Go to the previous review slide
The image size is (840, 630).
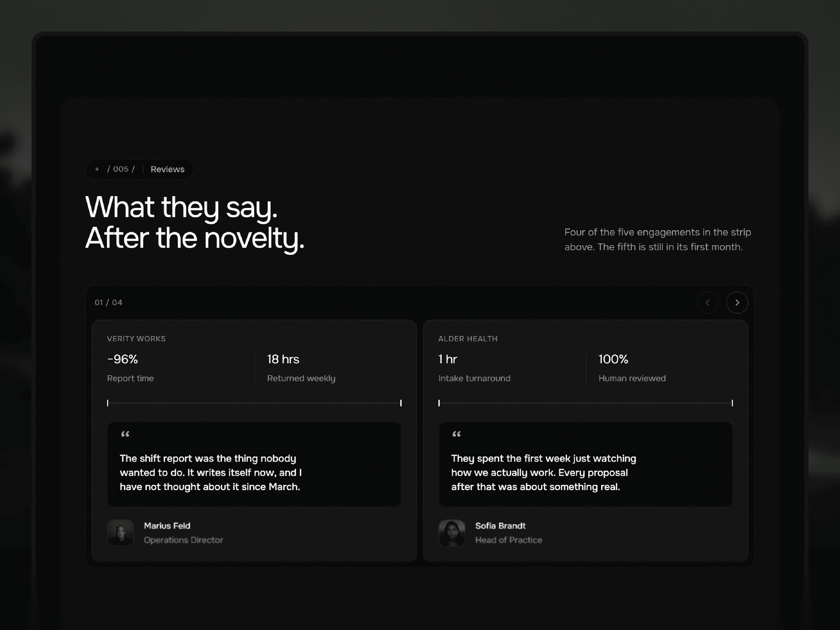(708, 303)
